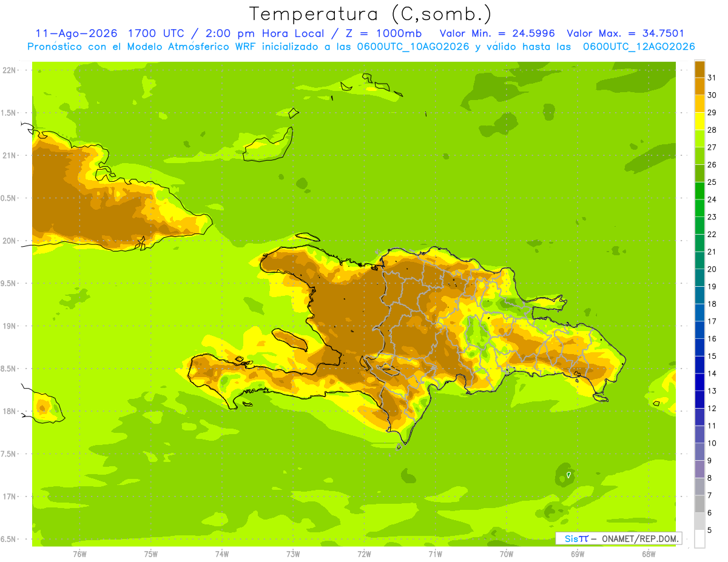Image resolution: width=728 pixels, height=562 pixels.
Task: Click the 'SisTT - ONAMET/REP.DOM.' credit label
Action: point(619,538)
